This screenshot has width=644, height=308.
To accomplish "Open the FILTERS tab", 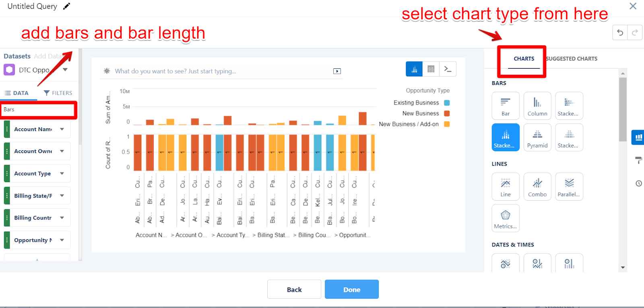I will point(58,92).
